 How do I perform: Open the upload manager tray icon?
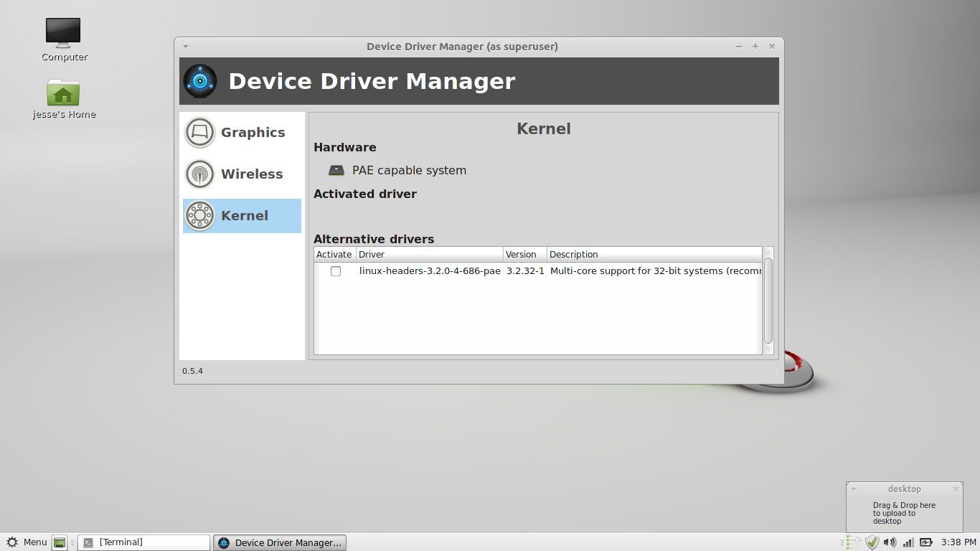pos(854,542)
